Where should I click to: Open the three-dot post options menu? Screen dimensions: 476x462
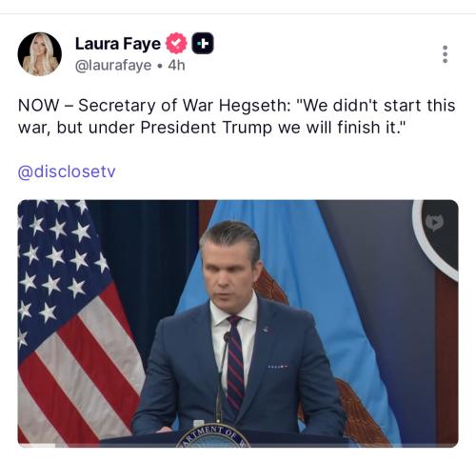[445, 54]
